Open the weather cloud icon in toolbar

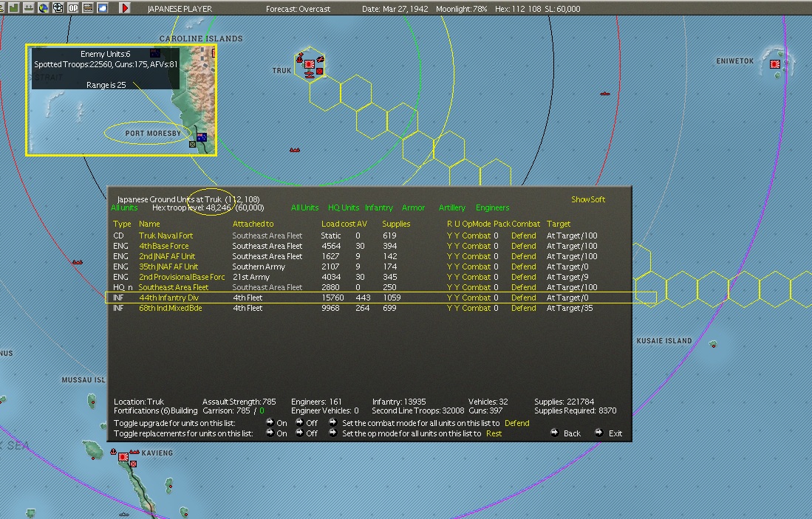[x=103, y=8]
